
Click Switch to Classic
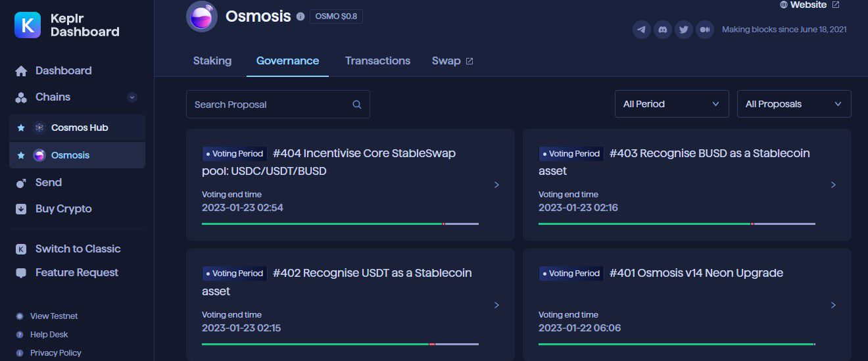tap(78, 249)
